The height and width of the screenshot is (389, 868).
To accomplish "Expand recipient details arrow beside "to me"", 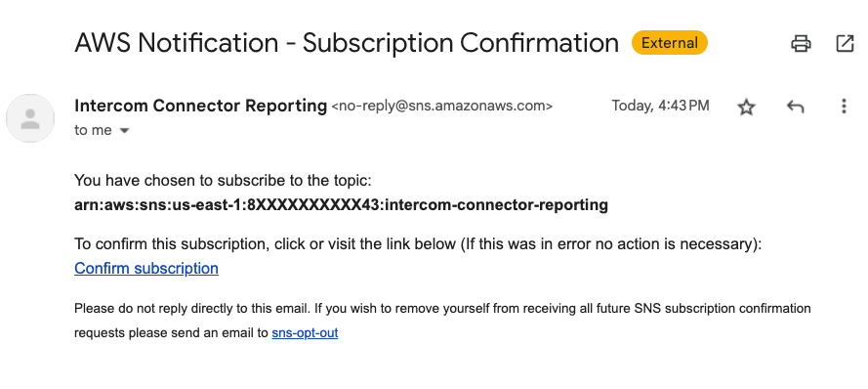I will pyautogui.click(x=125, y=131).
